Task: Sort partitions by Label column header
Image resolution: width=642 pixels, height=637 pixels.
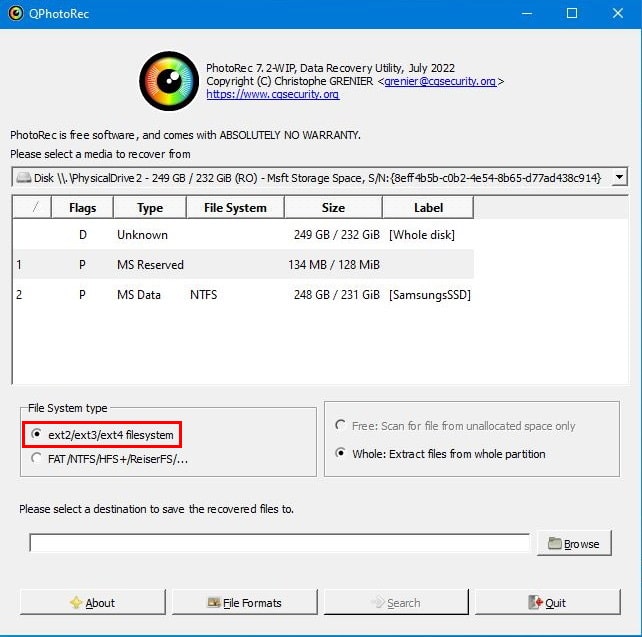Action: pos(428,208)
